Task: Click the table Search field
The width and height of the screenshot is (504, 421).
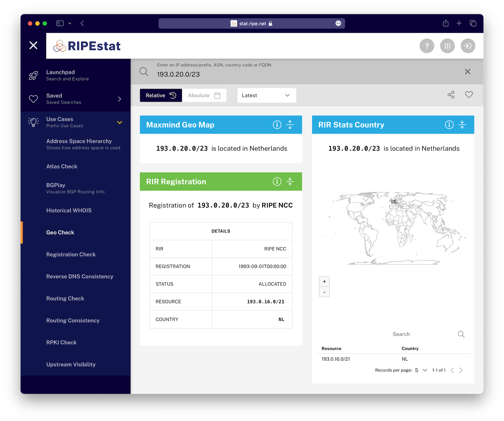Action: (423, 334)
